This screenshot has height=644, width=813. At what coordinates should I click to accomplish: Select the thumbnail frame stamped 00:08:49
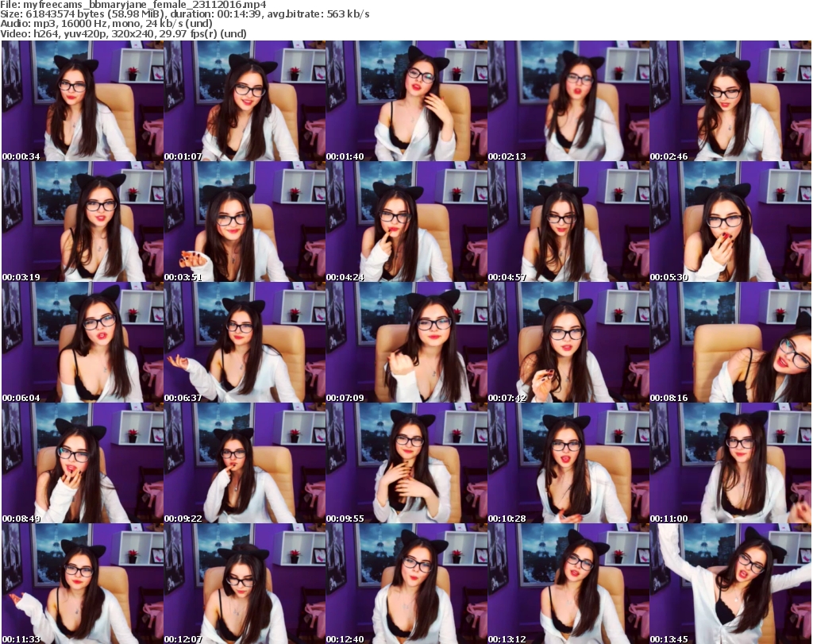[83, 464]
